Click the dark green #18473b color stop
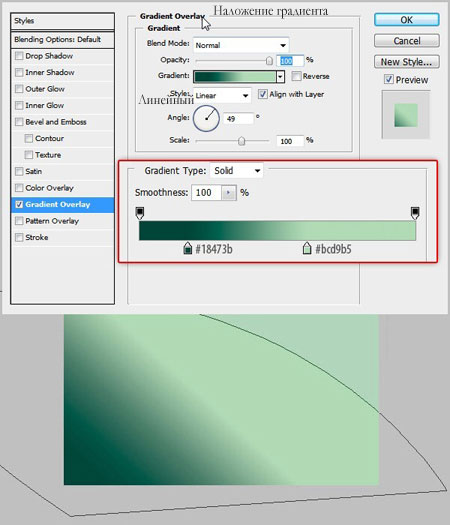 [x=188, y=248]
